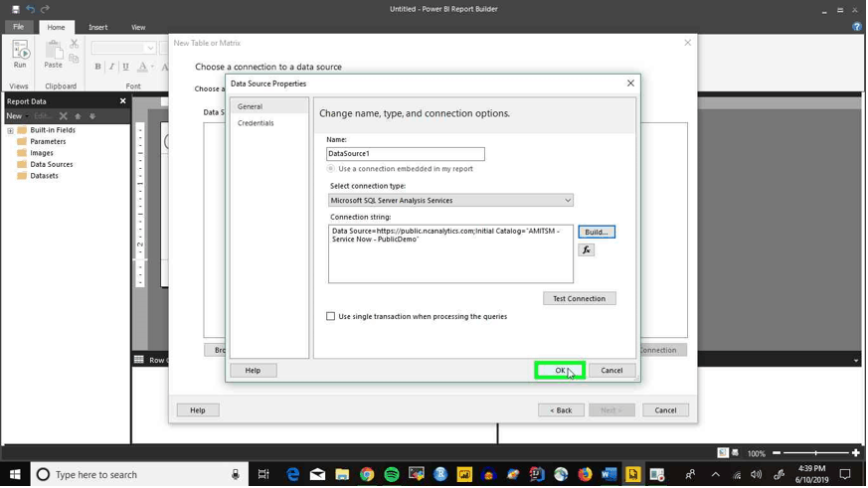Click the Copy icon in Clipboard group
The height and width of the screenshot is (488, 868).
point(74,57)
